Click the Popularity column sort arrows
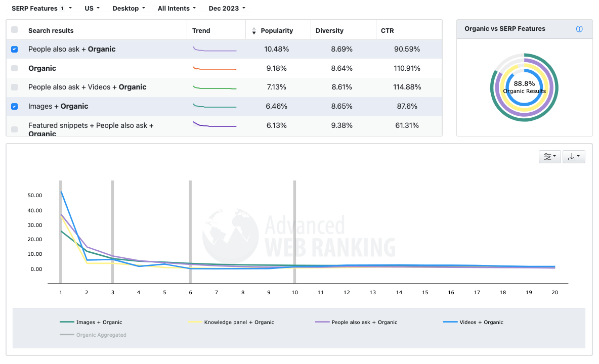 click(x=254, y=31)
